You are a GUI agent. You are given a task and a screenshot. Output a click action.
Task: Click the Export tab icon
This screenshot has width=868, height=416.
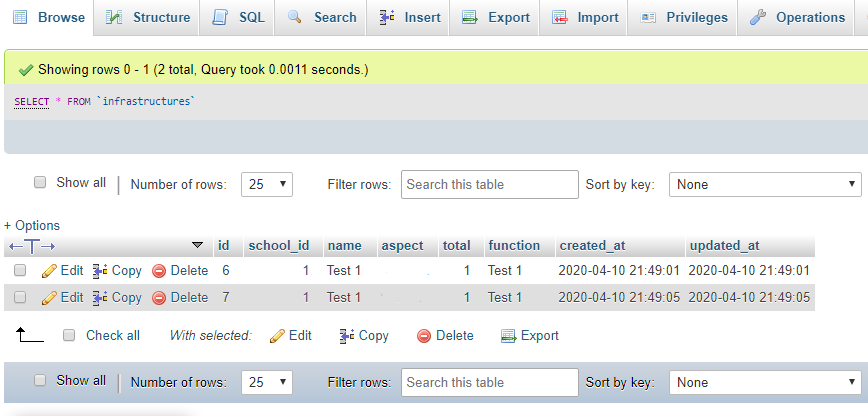click(x=470, y=18)
